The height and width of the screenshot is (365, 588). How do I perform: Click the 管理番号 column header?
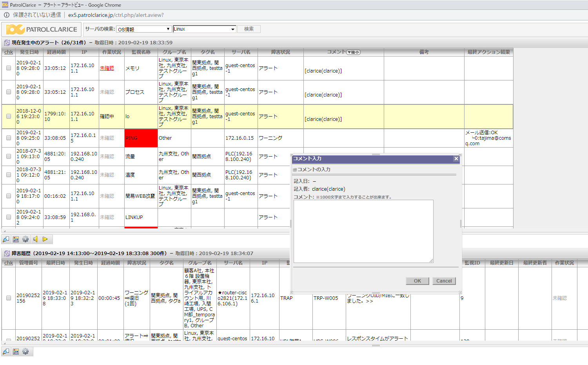click(29, 263)
